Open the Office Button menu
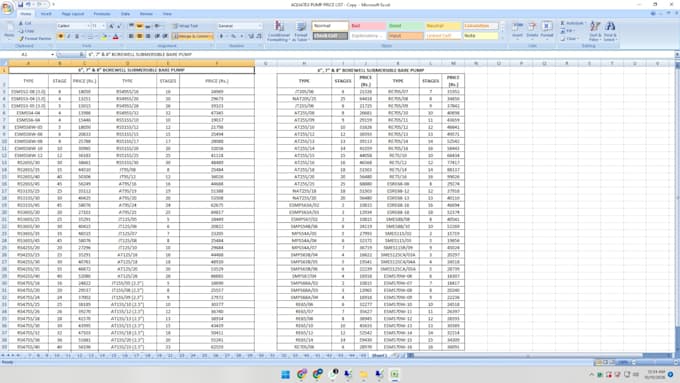The height and width of the screenshot is (383, 680). point(7,8)
